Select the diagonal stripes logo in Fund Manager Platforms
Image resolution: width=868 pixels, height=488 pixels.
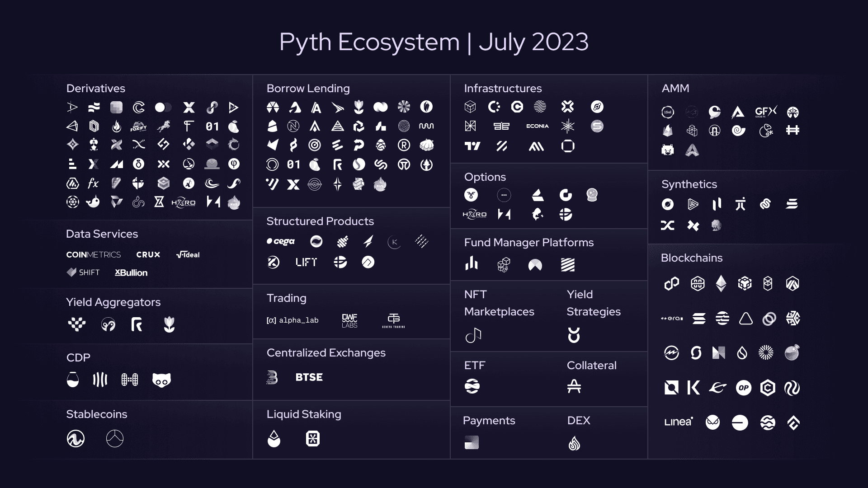click(x=568, y=265)
